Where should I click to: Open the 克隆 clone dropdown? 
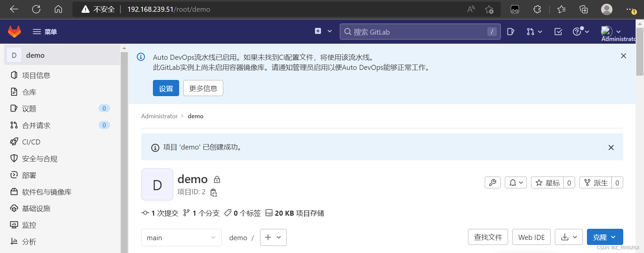pos(605,237)
